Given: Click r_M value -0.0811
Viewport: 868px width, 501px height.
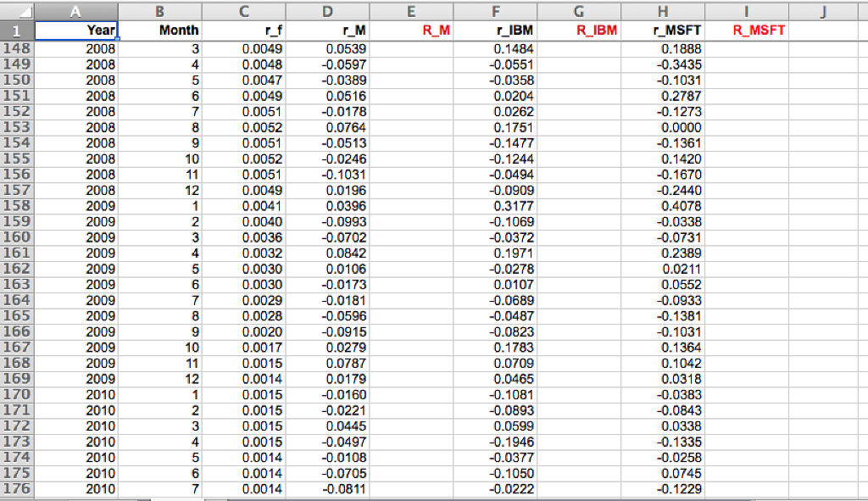Looking at the screenshot, I should point(328,489).
